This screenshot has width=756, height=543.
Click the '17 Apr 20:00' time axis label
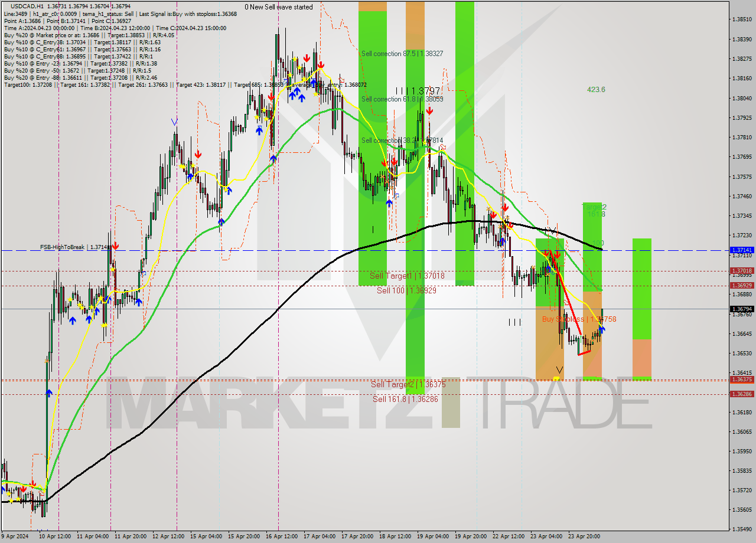click(357, 537)
